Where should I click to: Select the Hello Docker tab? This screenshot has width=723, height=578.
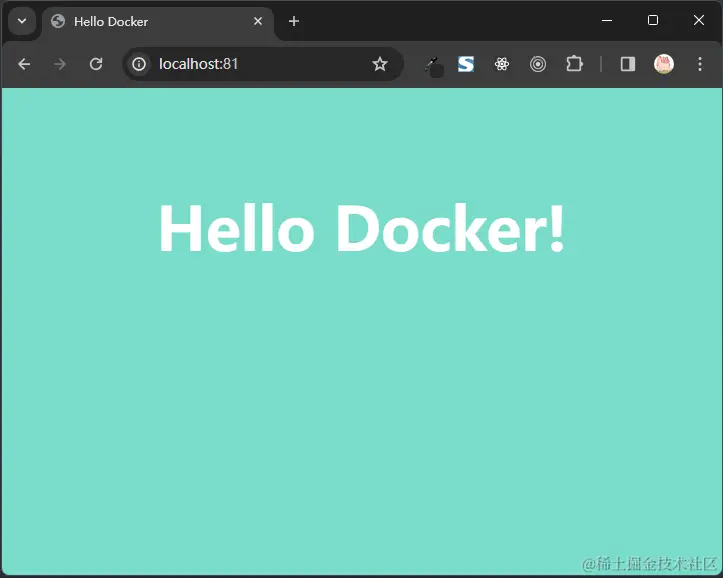[158, 22]
